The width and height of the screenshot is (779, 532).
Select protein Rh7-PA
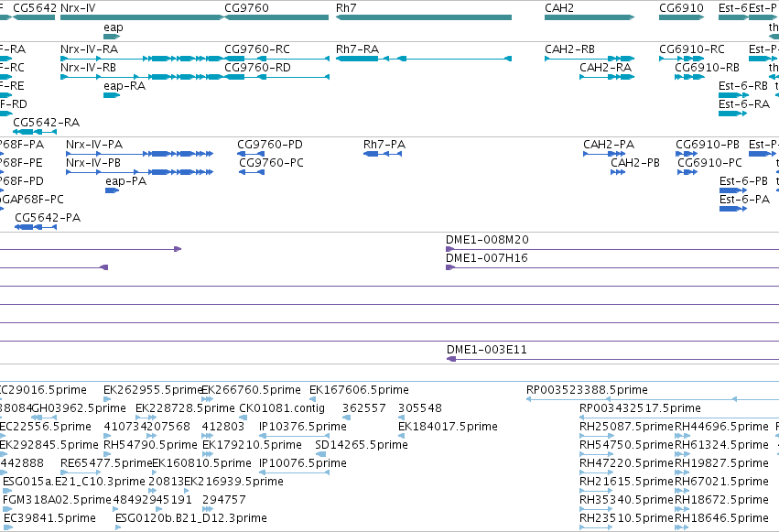point(383,154)
